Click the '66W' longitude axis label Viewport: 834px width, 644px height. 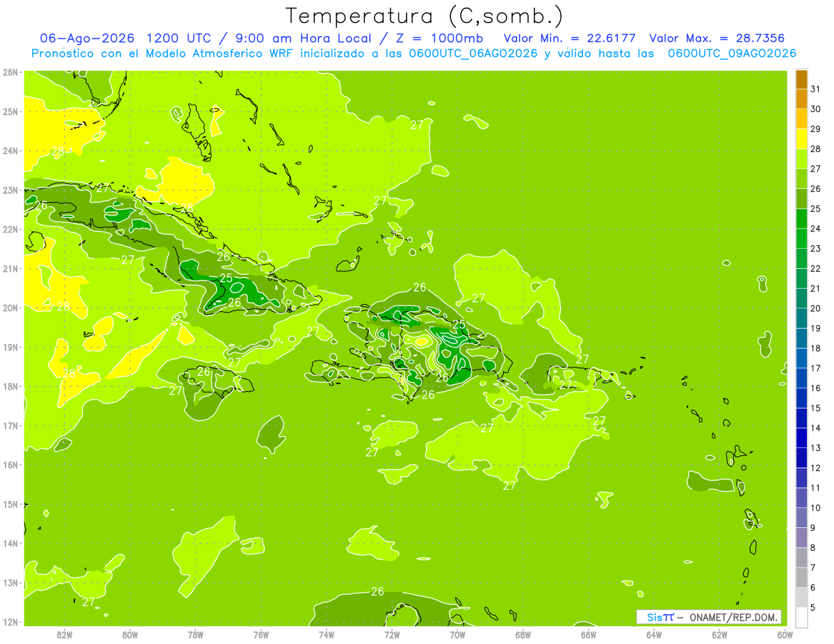588,634
